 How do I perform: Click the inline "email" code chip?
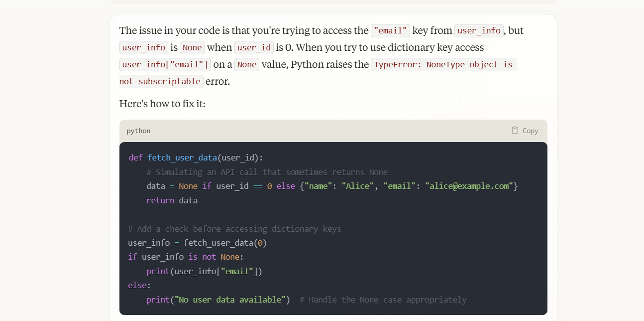pos(390,30)
